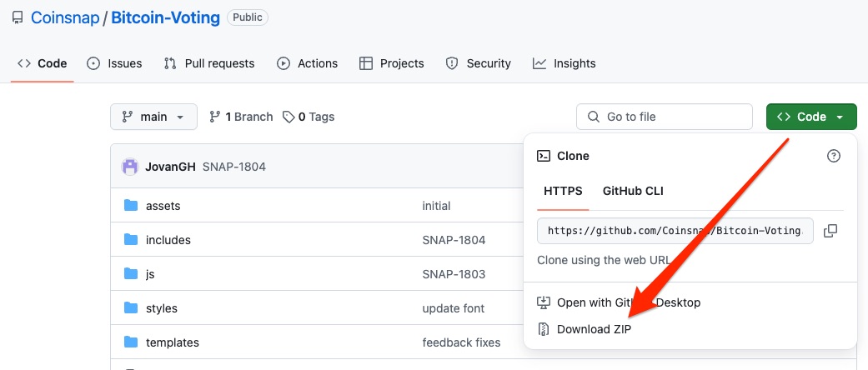This screenshot has width=868, height=370.
Task: Click the Issues circle-dot icon
Action: click(93, 63)
